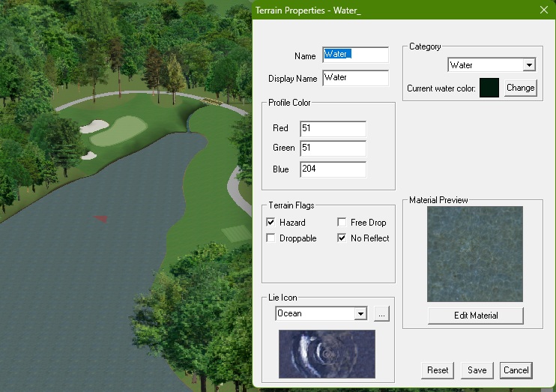
Task: Click the Edit Material button
Action: pyautogui.click(x=476, y=316)
